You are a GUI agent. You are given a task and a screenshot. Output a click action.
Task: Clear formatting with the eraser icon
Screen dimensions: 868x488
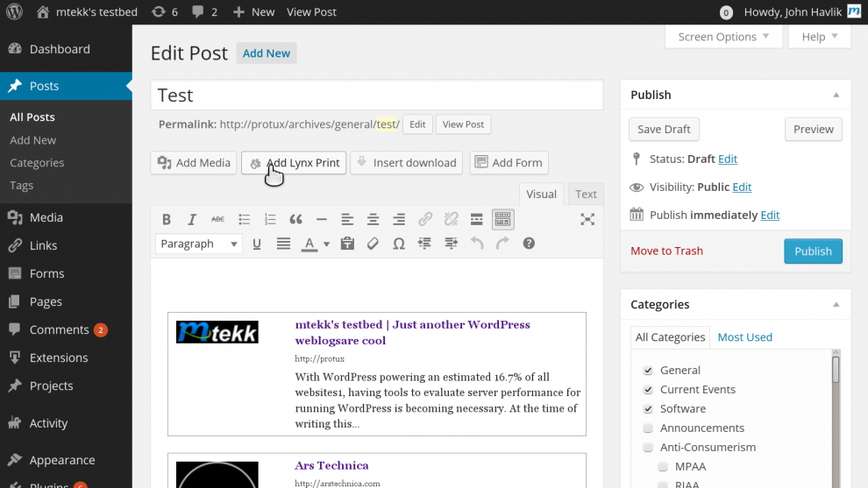click(374, 244)
